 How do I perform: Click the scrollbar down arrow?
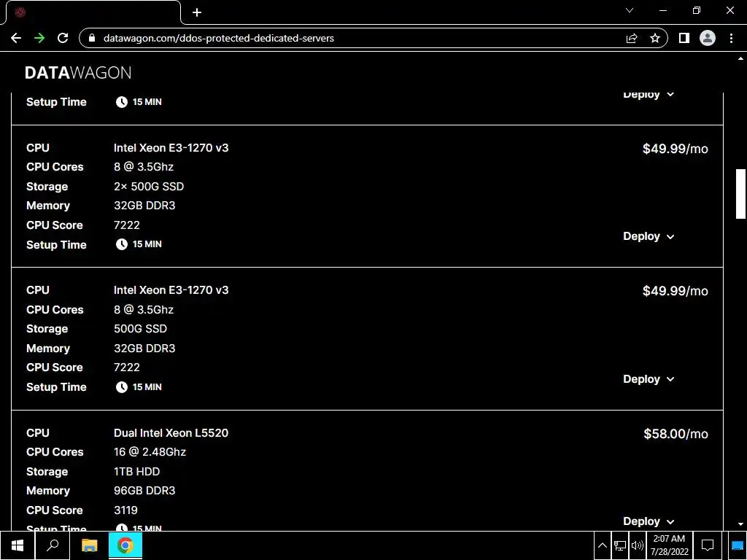coord(741,524)
